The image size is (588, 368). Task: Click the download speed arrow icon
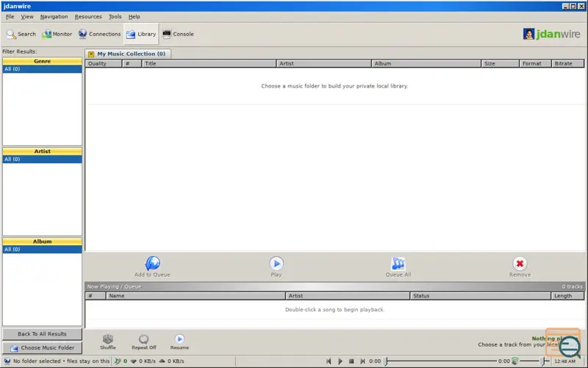click(x=134, y=361)
